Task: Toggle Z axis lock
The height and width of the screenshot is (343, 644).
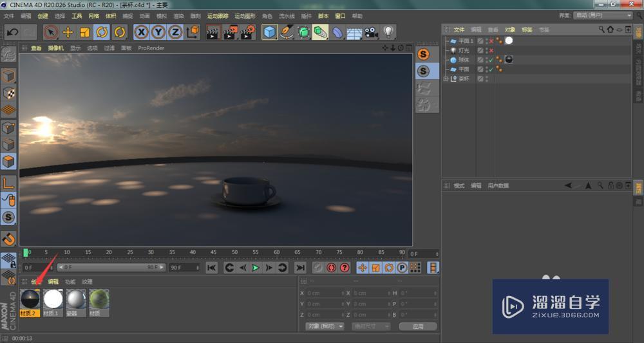Action: 175,32
